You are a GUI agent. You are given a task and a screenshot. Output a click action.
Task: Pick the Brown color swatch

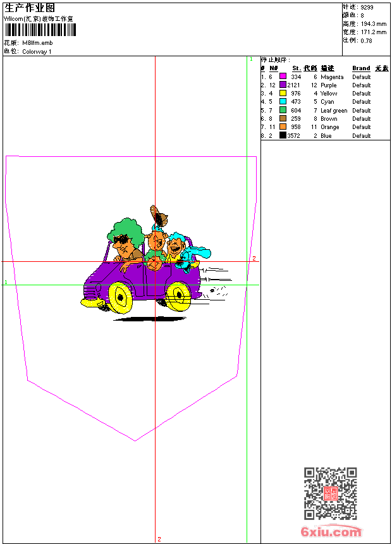[283, 118]
